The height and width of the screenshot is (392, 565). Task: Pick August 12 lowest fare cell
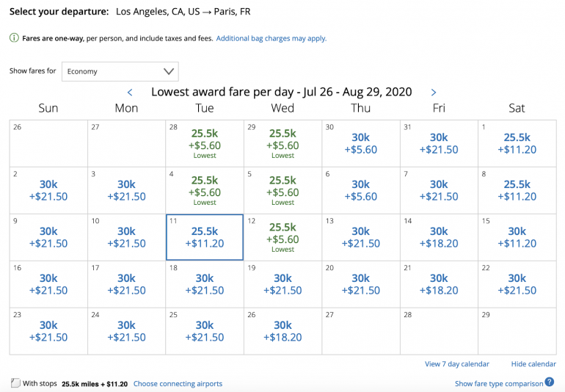coord(282,237)
